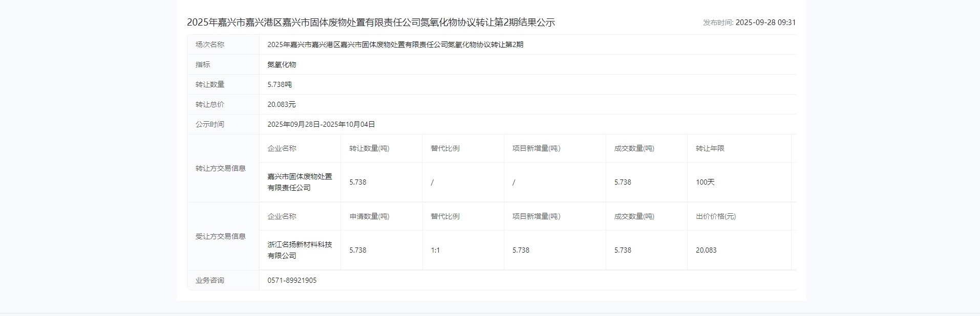Select the value 5.738吨
This screenshot has height=316, width=980.
[280, 84]
